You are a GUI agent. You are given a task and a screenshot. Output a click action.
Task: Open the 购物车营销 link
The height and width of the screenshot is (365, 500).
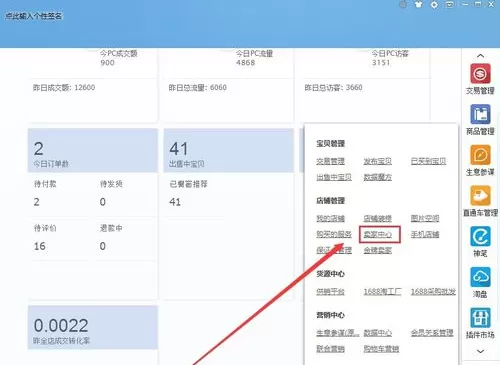coord(381,349)
